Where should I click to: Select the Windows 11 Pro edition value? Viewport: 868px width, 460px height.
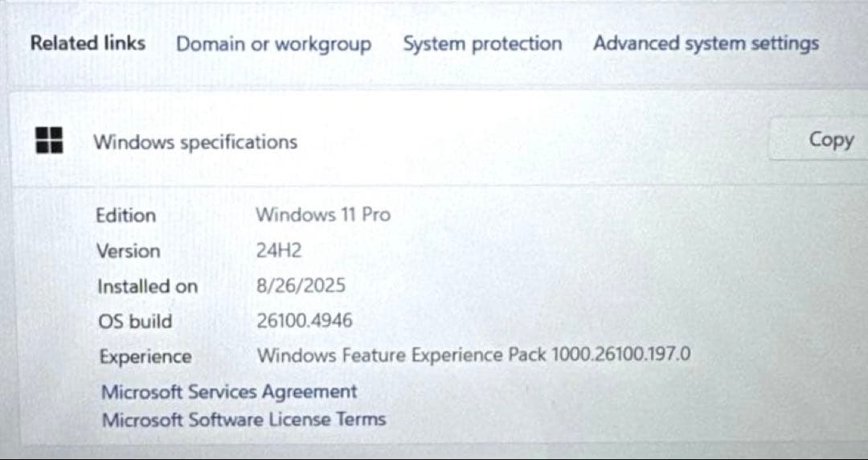coord(323,215)
